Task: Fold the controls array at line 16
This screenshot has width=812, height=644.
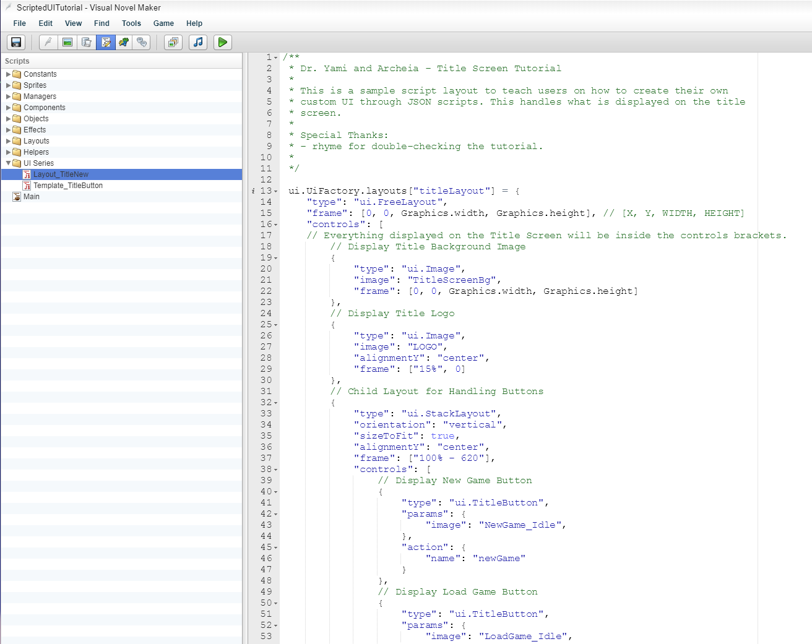Action: coord(276,225)
